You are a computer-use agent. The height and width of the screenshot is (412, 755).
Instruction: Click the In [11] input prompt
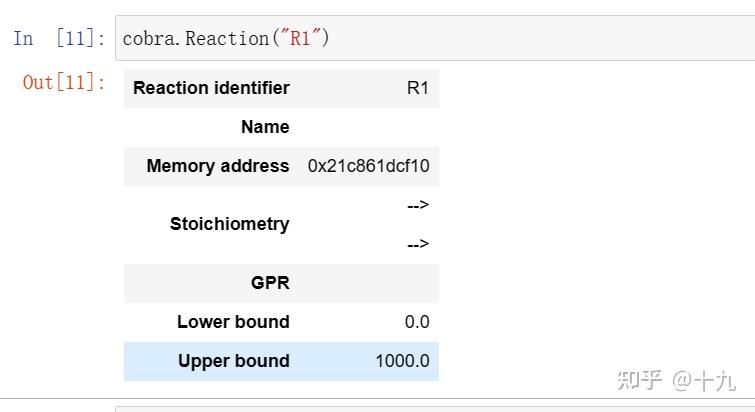(x=59, y=39)
